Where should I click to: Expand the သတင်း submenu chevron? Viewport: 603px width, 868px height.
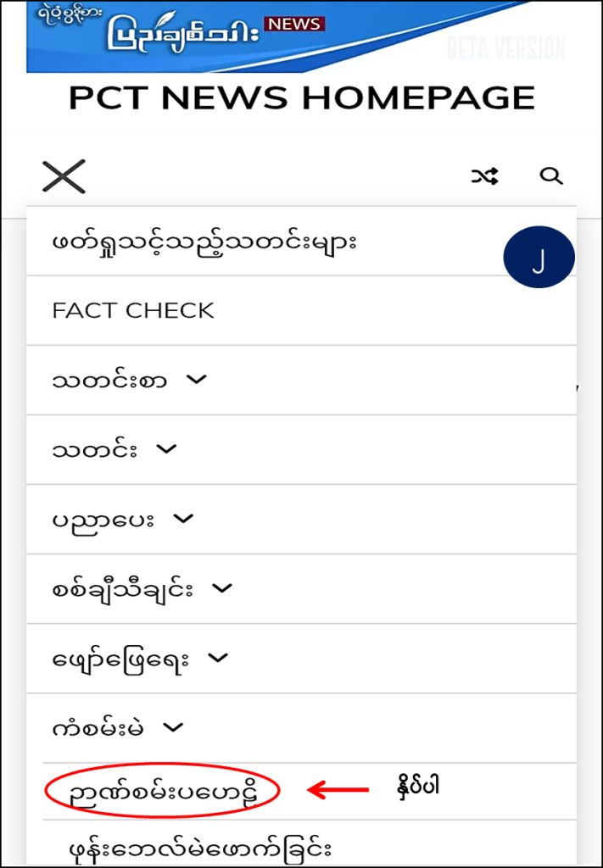click(167, 449)
